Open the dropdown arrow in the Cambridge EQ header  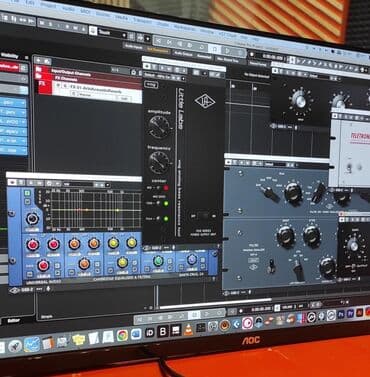tap(108, 185)
